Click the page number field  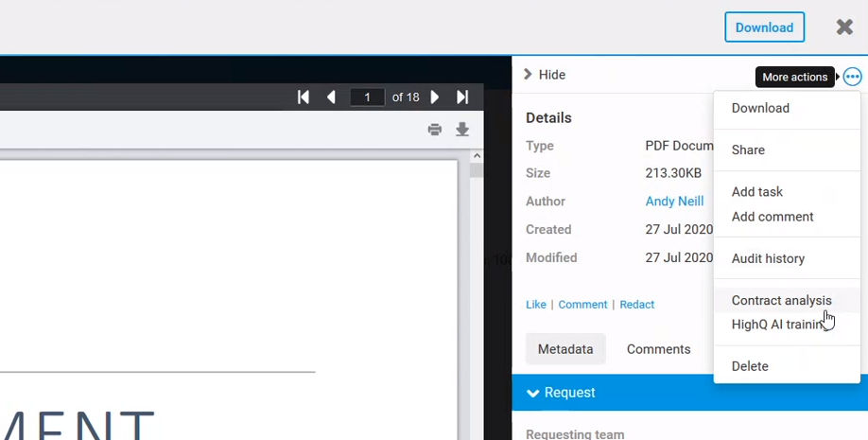(367, 97)
